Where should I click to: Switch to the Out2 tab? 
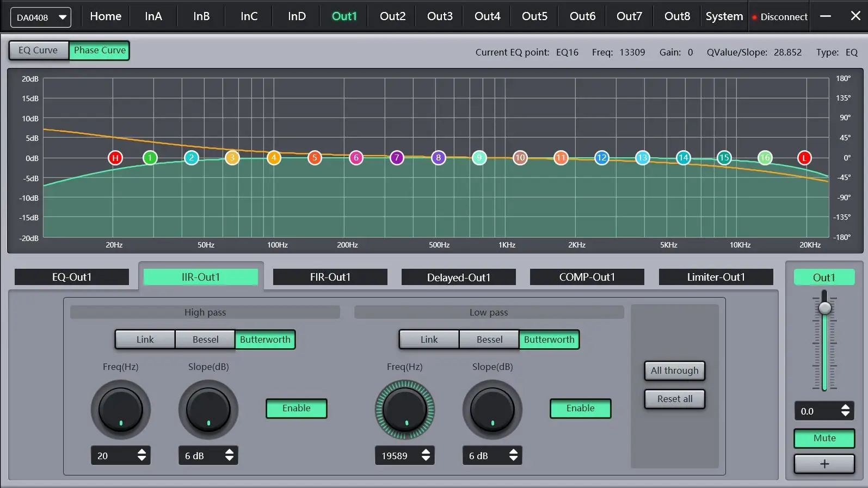(x=392, y=16)
